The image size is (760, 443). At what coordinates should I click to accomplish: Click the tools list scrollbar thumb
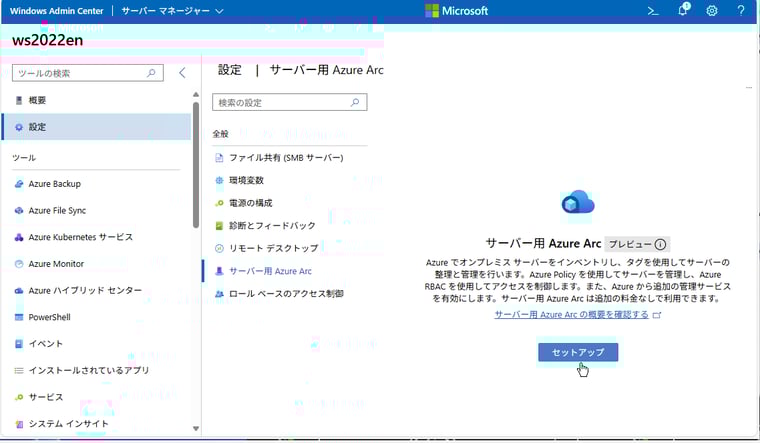click(x=196, y=165)
